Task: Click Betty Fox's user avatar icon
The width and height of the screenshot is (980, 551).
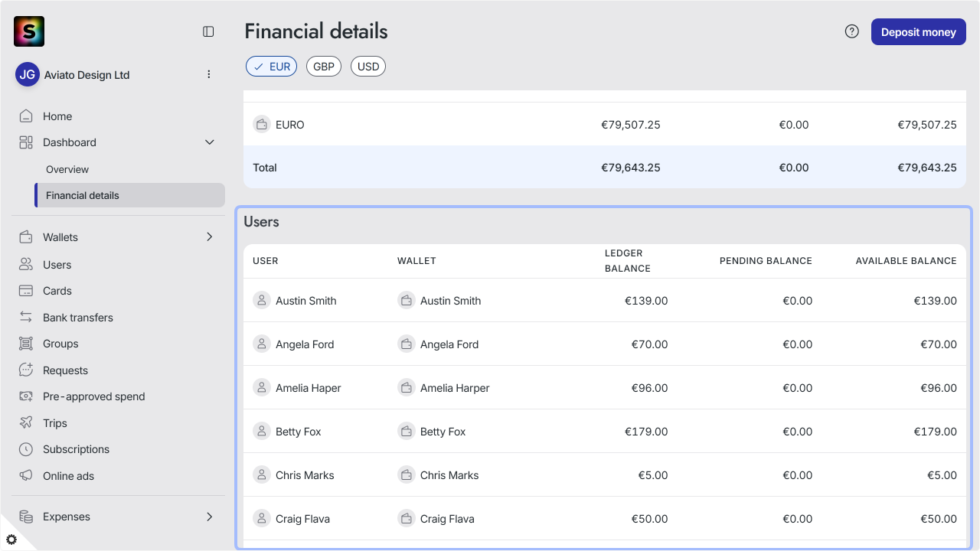Action: pyautogui.click(x=262, y=432)
